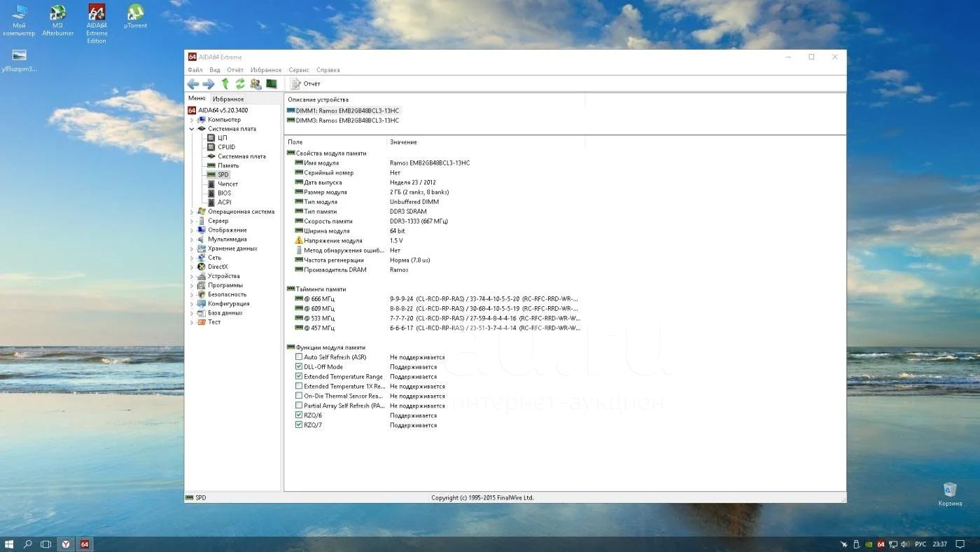Viewport: 980px width, 552px height.
Task: Open the BIOS tree item
Action: coord(224,193)
